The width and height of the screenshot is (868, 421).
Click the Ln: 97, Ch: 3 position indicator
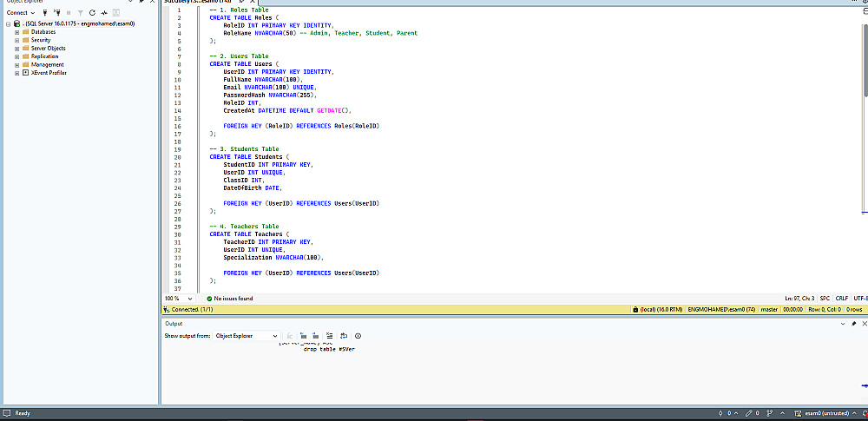pyautogui.click(x=799, y=299)
